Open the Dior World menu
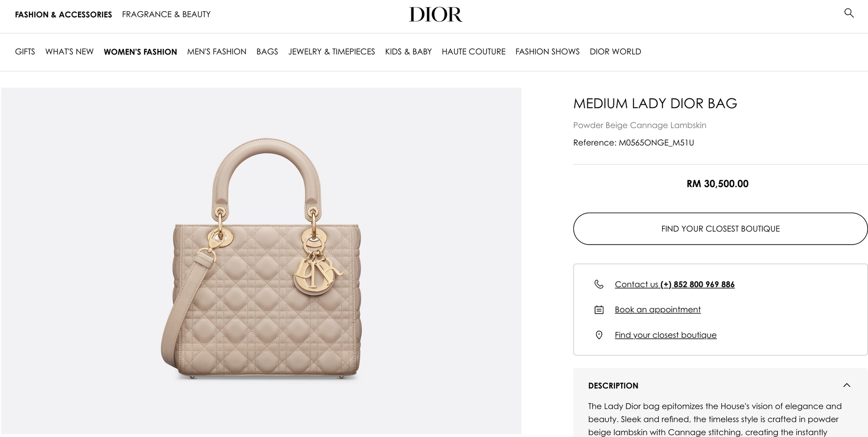Viewport: 868px width, 437px height. tap(615, 52)
